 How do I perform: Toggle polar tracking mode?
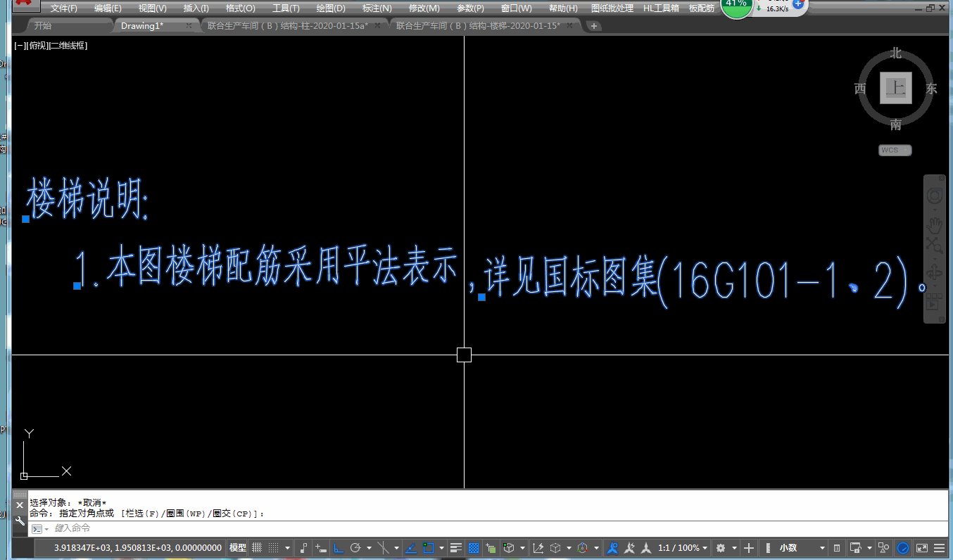[355, 548]
